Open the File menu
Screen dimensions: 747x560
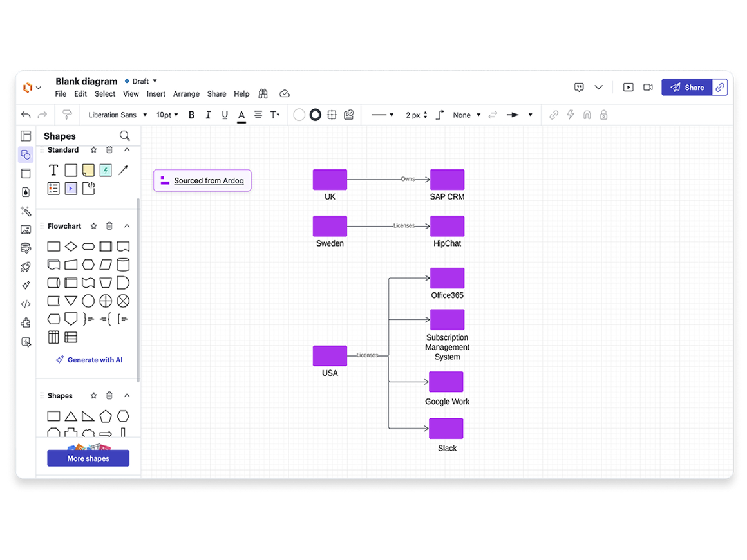pyautogui.click(x=61, y=94)
